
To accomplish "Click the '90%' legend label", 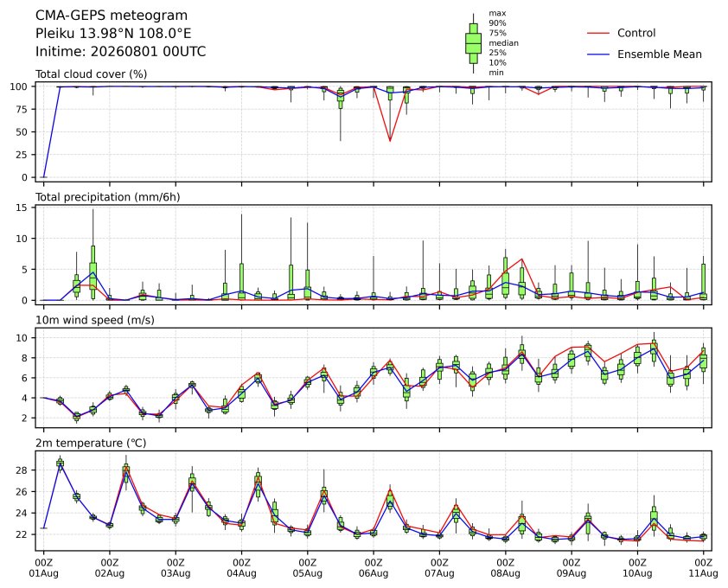I will coord(497,23).
